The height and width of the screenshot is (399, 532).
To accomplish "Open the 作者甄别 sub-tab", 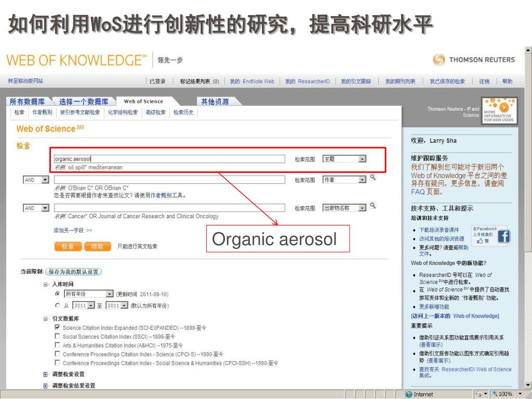I will click(x=42, y=112).
